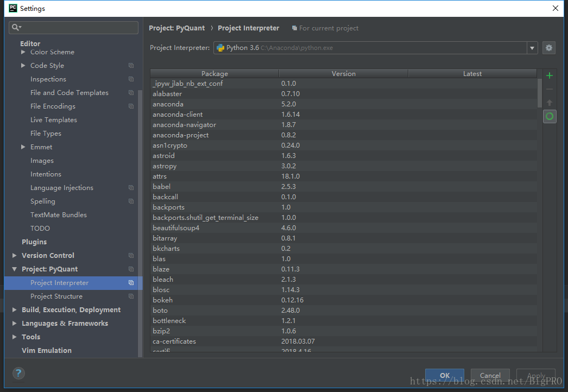
Task: Click the settings tree vertical scrollbar
Action: [140, 223]
